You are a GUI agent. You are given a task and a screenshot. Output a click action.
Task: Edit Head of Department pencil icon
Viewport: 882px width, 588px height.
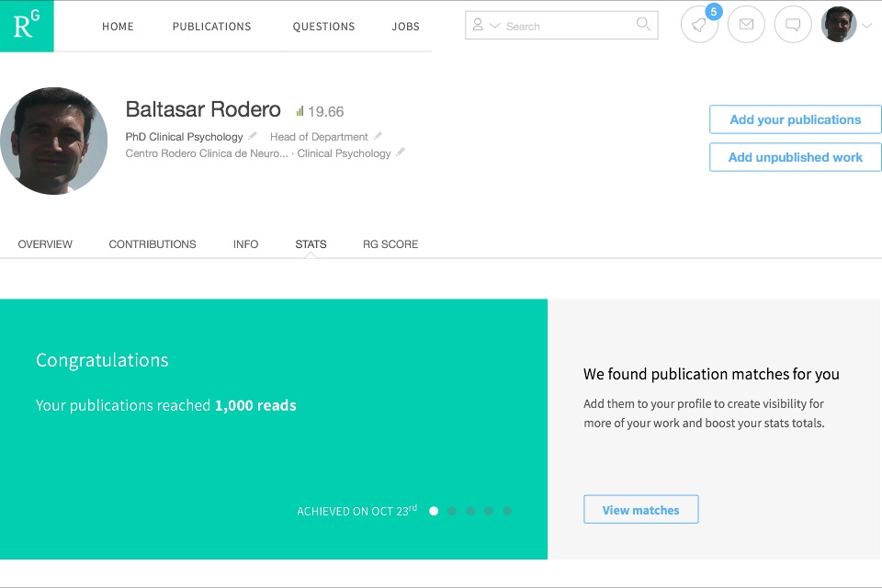point(378,136)
